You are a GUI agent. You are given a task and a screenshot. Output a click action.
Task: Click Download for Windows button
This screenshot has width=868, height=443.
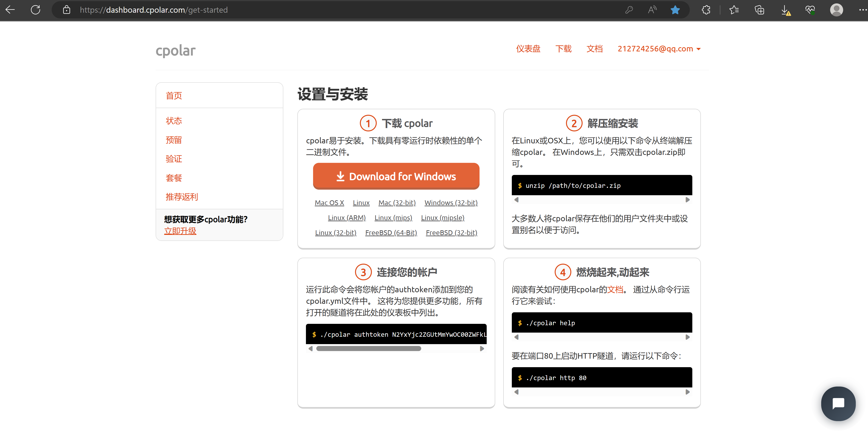(396, 176)
